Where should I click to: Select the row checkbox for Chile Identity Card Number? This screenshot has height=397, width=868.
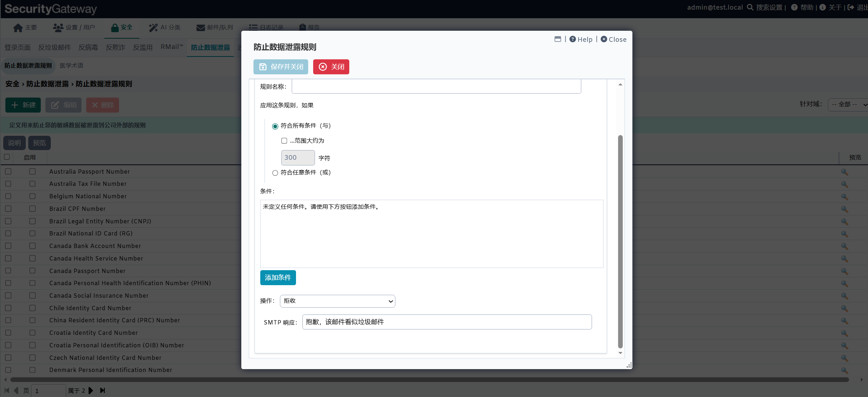tap(8, 308)
